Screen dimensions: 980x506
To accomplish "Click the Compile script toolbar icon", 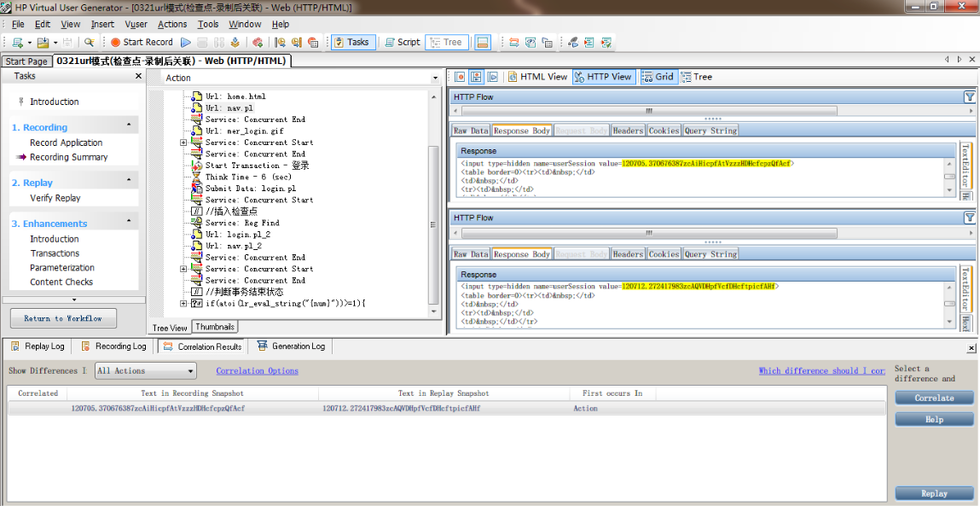I will pos(235,43).
